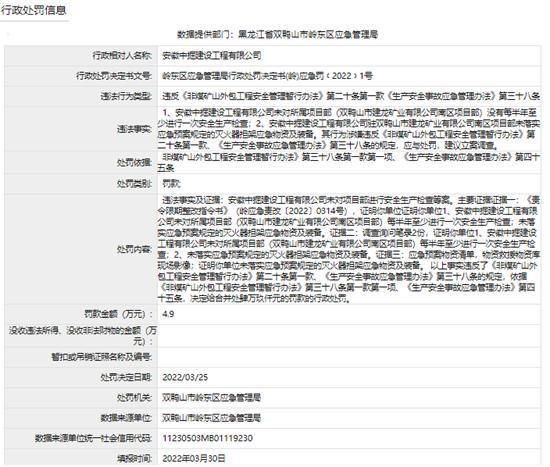Click the 没收违法所得、没收非法财物的金额 label
Screen dimensions: 550x467
click(x=83, y=336)
